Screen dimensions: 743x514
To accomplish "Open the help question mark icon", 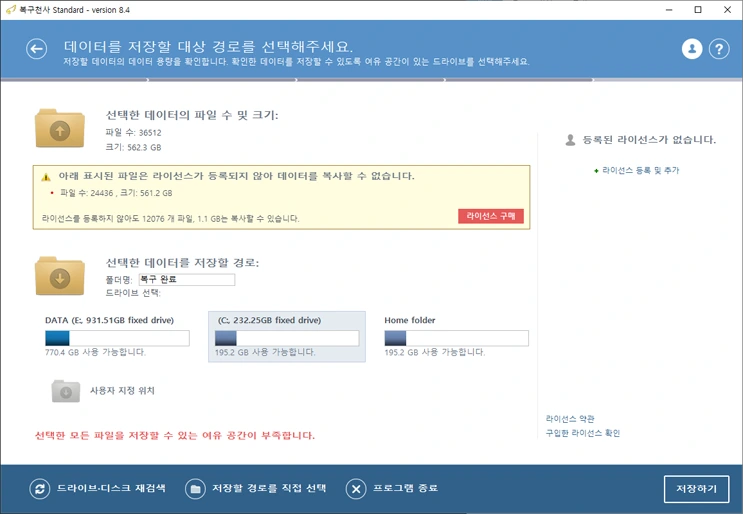I will (719, 49).
